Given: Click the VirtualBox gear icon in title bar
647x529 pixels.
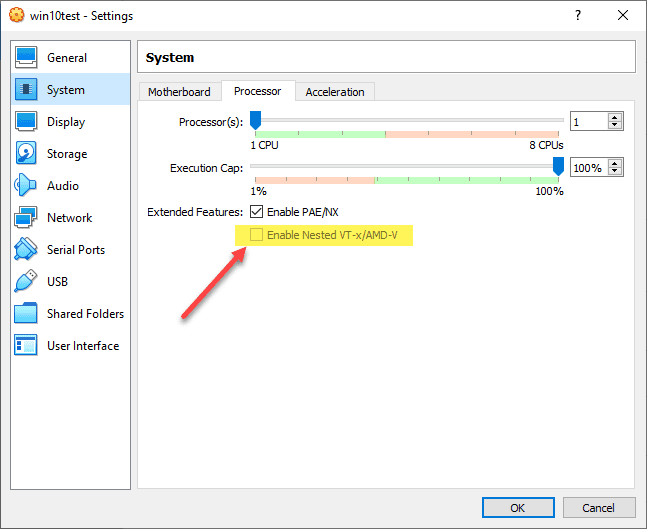Looking at the screenshot, I should click(17, 15).
